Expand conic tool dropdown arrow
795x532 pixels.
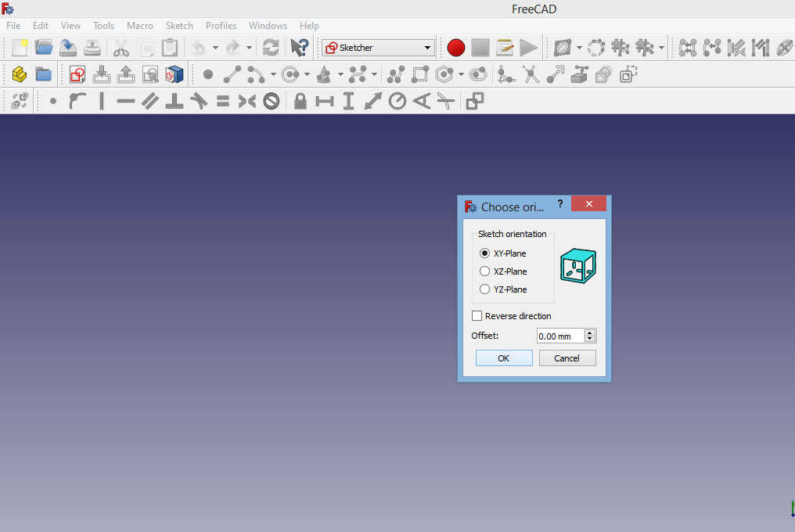(340, 74)
